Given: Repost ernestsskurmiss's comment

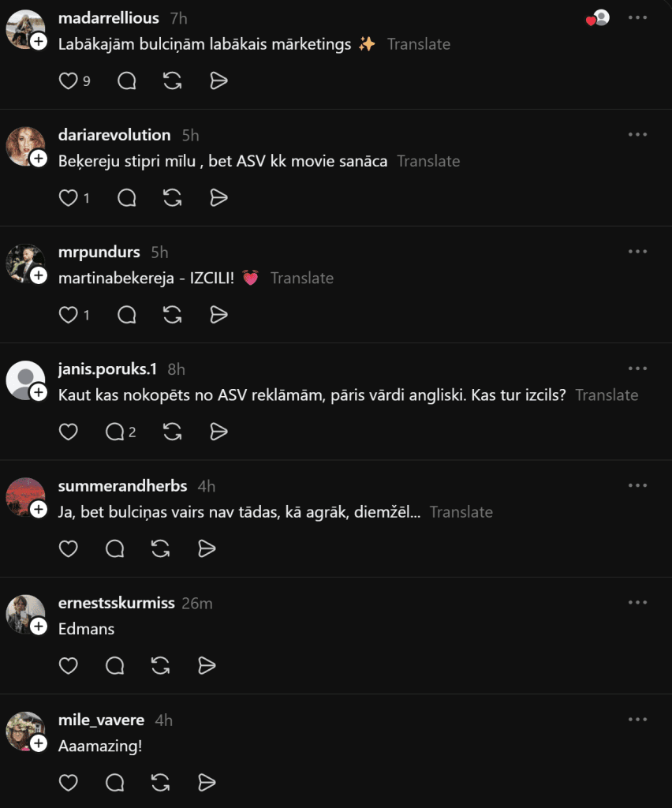Looking at the screenshot, I should pyautogui.click(x=160, y=665).
